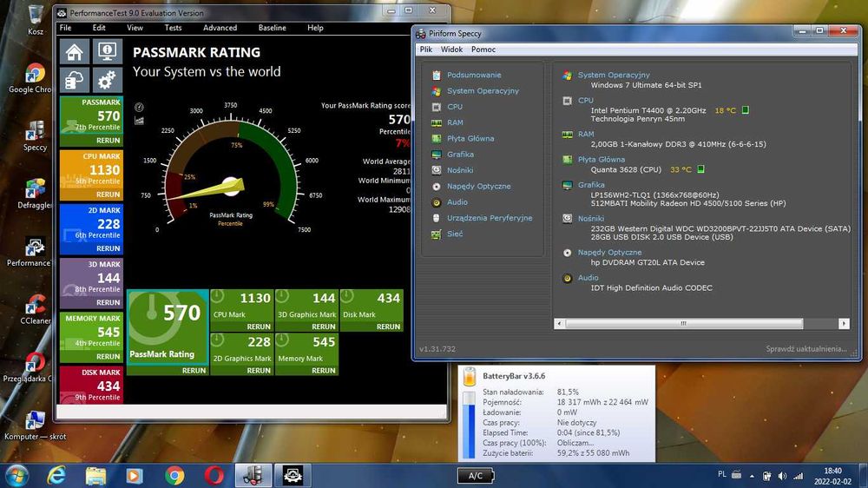Select Nośniki in Speccy sidebar
The width and height of the screenshot is (868, 488).
460,170
